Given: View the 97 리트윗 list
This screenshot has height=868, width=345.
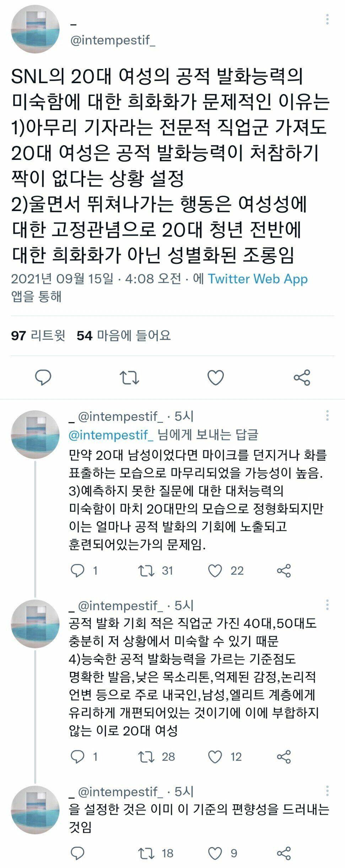Looking at the screenshot, I should pyautogui.click(x=38, y=335).
